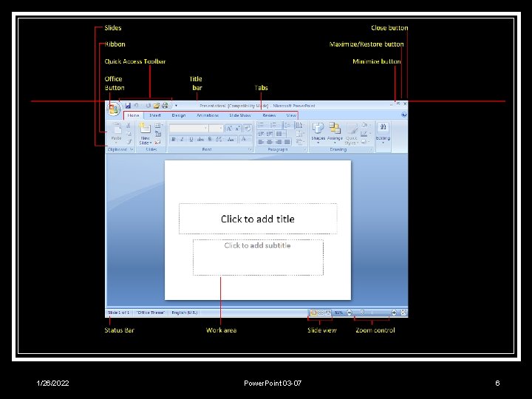532x399 pixels.
Task: Open the View ribbon tab
Action: (291, 115)
